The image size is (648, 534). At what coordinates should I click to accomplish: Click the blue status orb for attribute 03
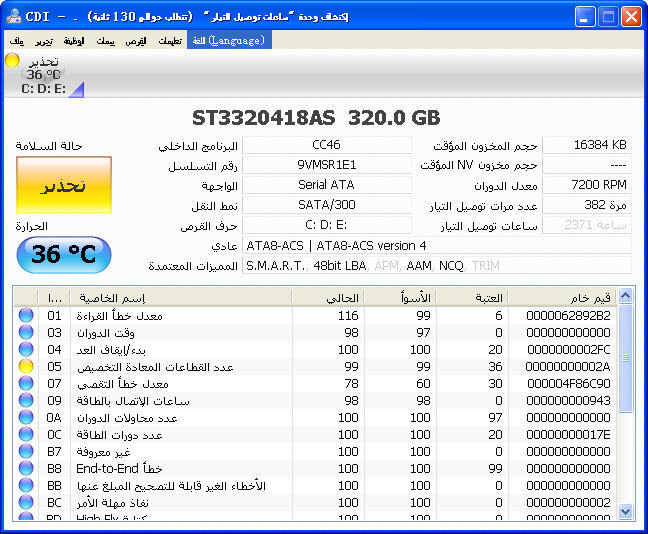point(26,332)
